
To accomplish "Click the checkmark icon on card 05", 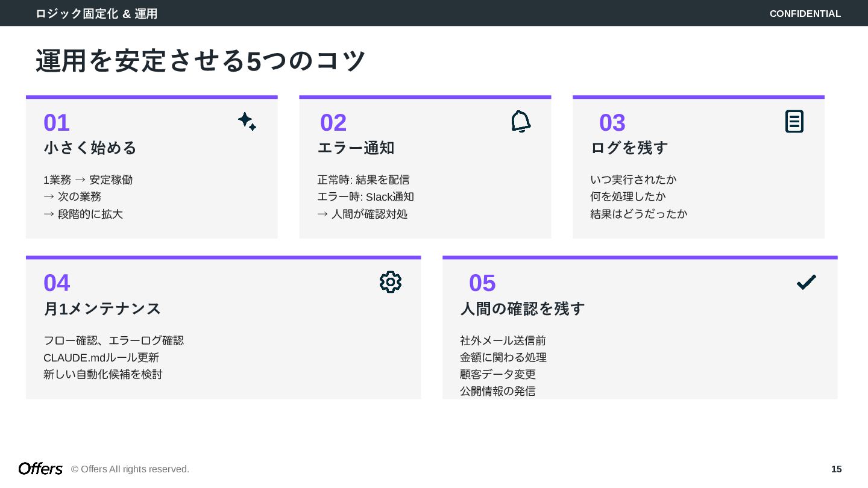I will pos(806,282).
